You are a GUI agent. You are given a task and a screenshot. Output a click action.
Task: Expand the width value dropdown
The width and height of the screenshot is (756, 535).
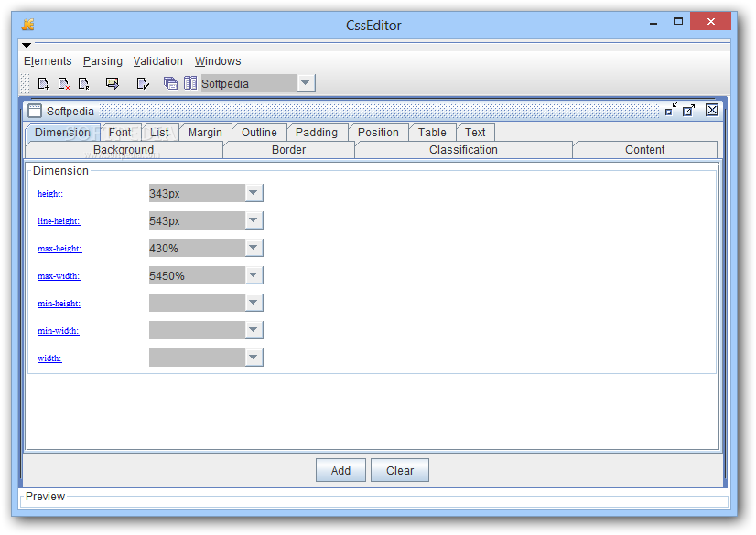tap(254, 358)
